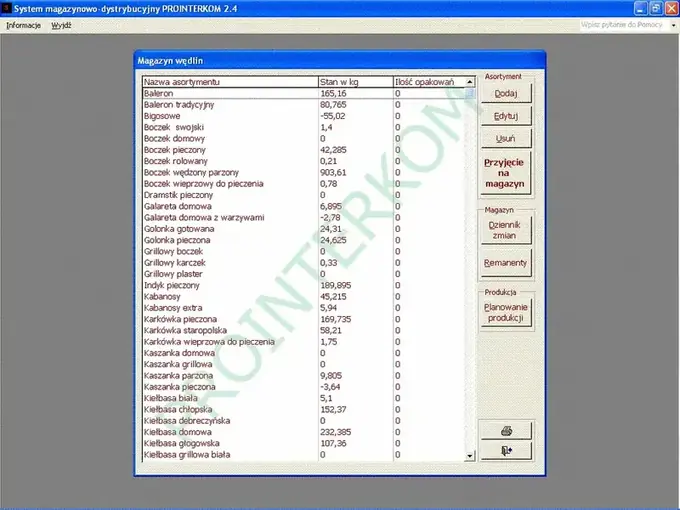The width and height of the screenshot is (680, 510).
Task: Click the list scrollbar down arrow
Action: [x=470, y=456]
